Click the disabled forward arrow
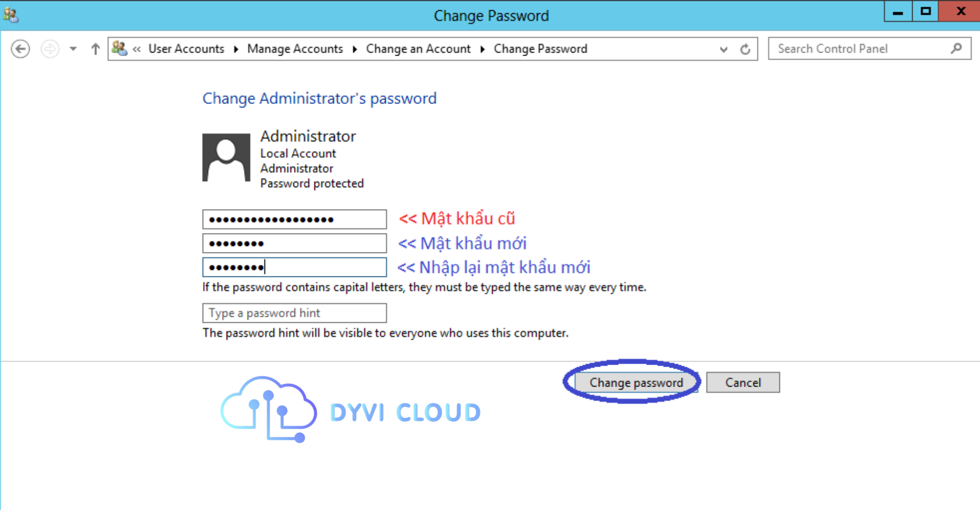Image resolution: width=980 pixels, height=510 pixels. [50, 48]
